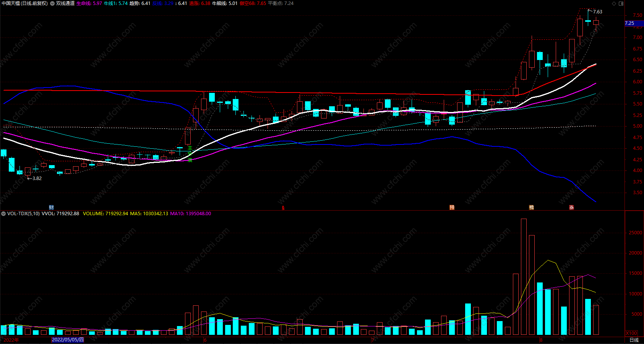The image size is (644, 344).
Task: Click the 2022/05/05/四 date label
Action: coord(68,340)
